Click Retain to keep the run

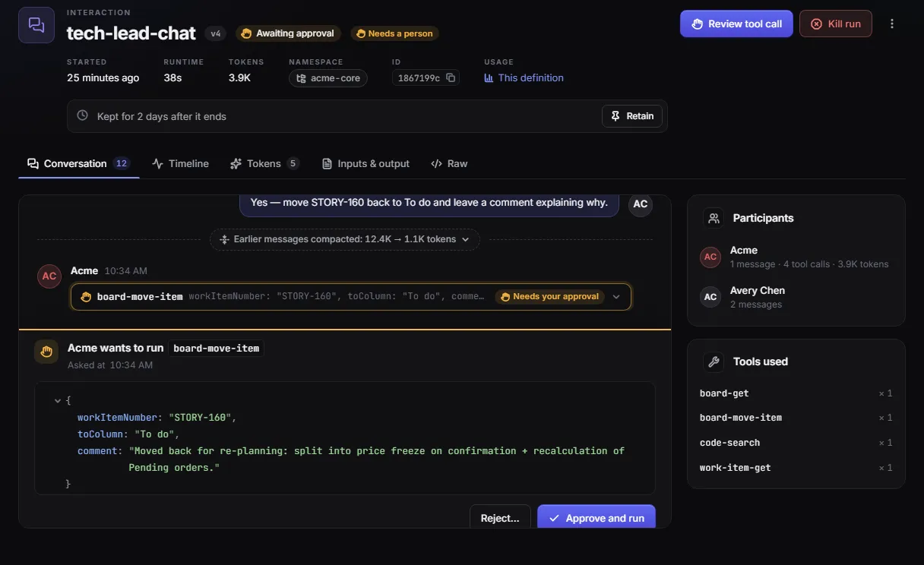pyautogui.click(x=632, y=116)
